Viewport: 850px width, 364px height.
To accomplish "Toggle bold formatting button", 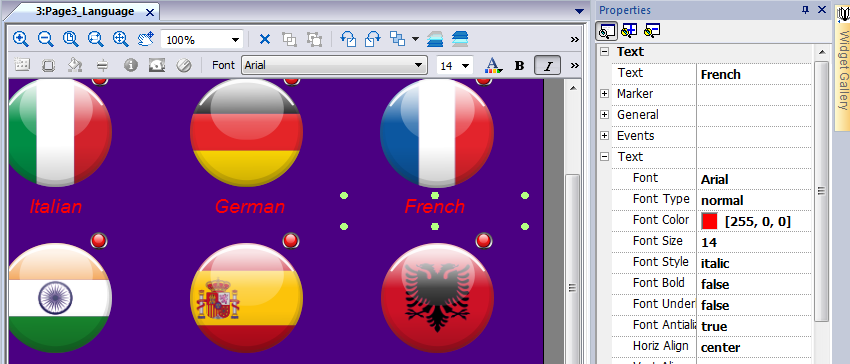I will coord(519,66).
